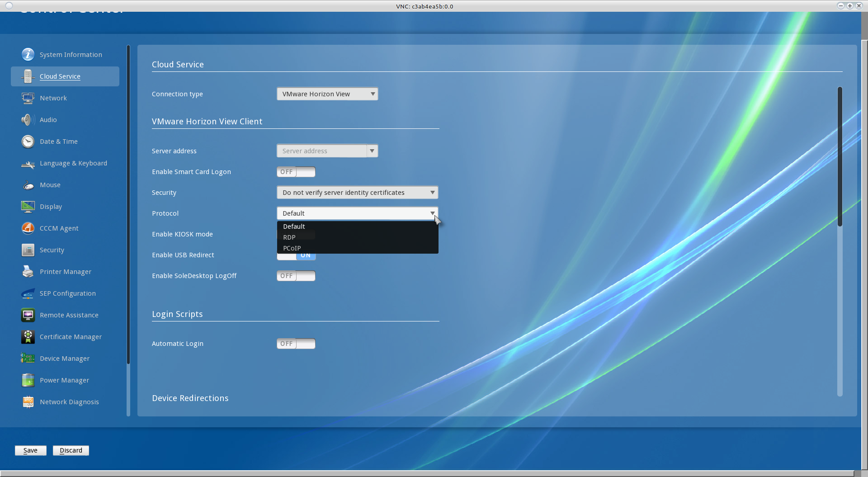Image resolution: width=868 pixels, height=477 pixels.
Task: Open the Date & Time clock icon
Action: tap(28, 142)
